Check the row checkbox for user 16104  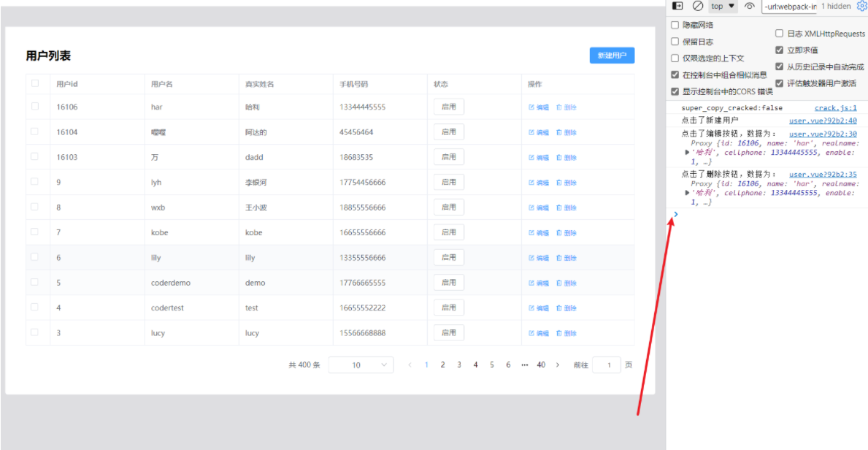[35, 131]
